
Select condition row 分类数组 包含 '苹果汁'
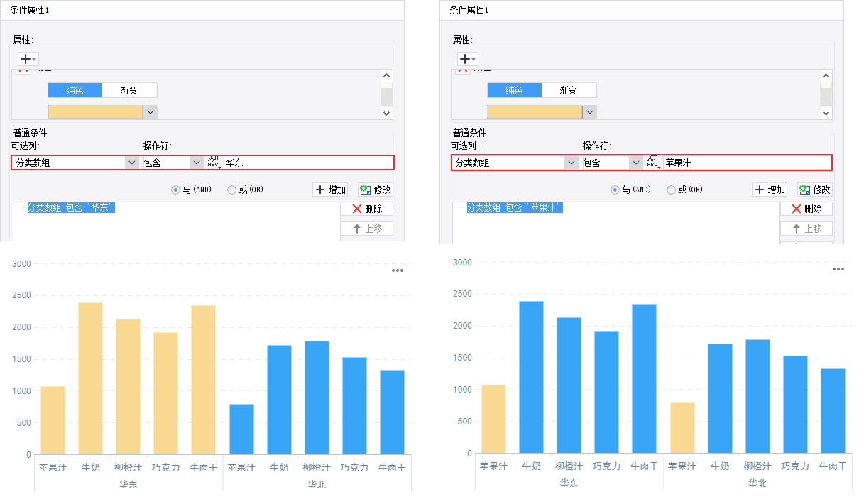pos(515,207)
